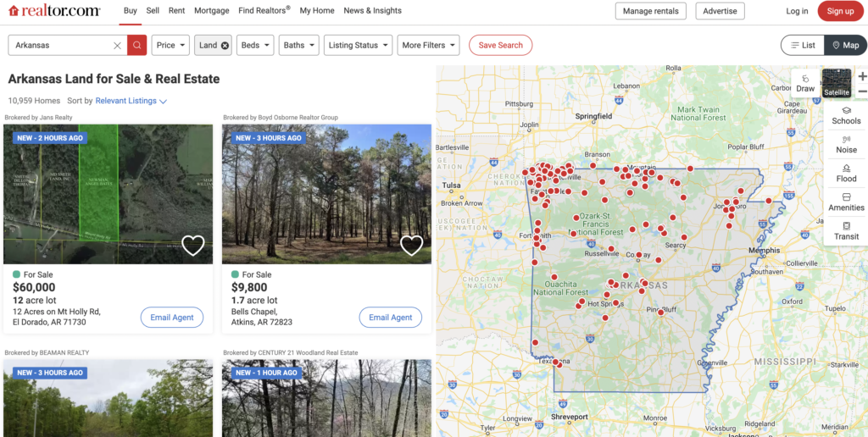Image resolution: width=868 pixels, height=437 pixels.
Task: Open the Beds filter dropdown
Action: (x=255, y=46)
